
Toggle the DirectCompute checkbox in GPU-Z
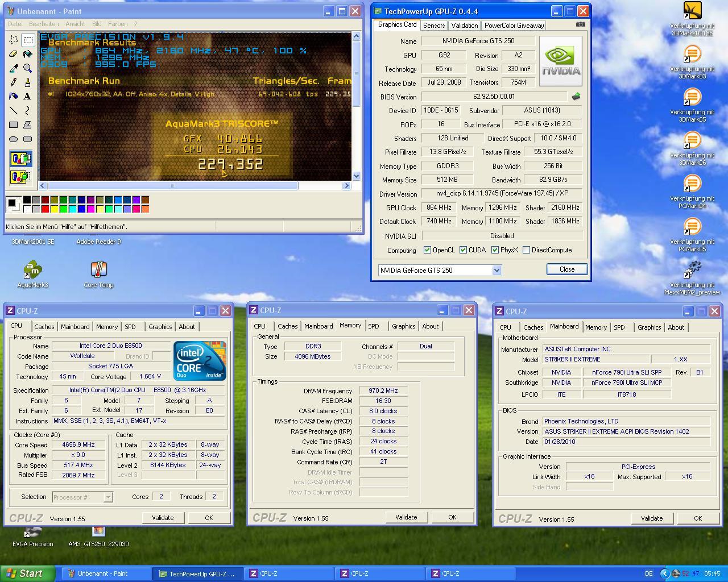(x=526, y=250)
